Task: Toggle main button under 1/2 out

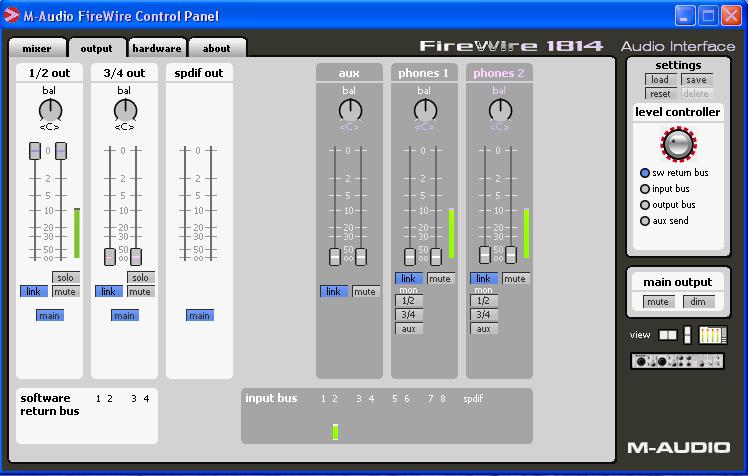Action: click(x=50, y=315)
